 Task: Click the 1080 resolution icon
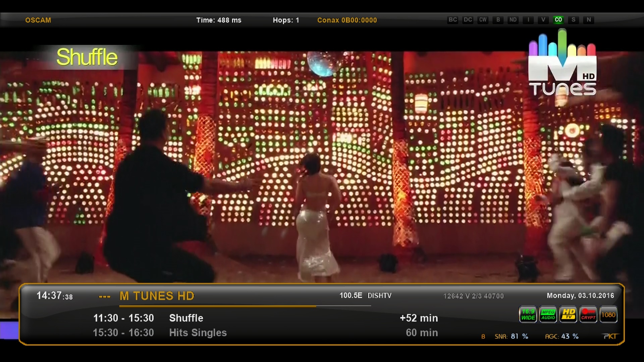[x=608, y=314]
